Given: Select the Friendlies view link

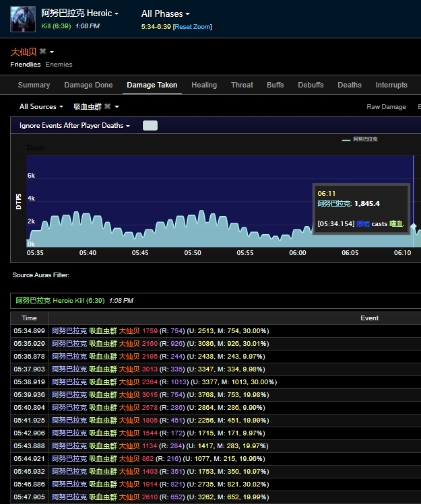Looking at the screenshot, I should (26, 65).
